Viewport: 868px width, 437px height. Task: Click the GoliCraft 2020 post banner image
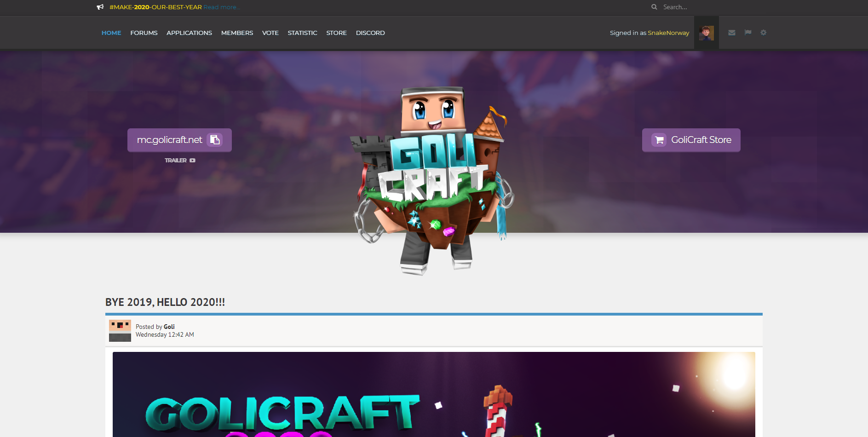pyautogui.click(x=434, y=394)
